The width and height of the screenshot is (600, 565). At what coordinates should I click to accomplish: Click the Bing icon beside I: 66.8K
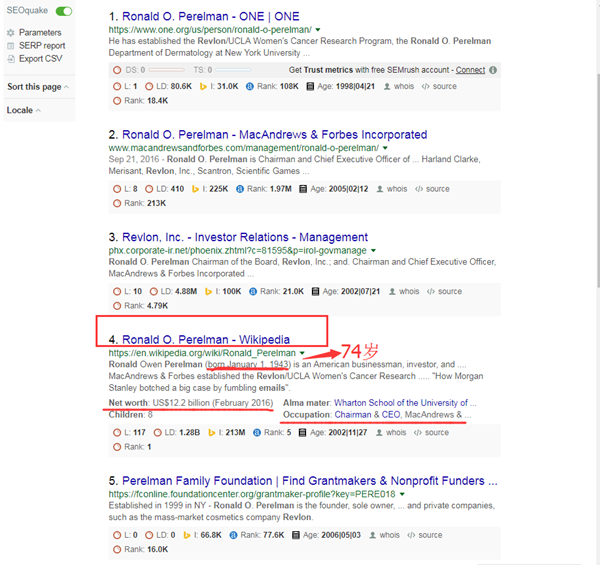pos(187,536)
